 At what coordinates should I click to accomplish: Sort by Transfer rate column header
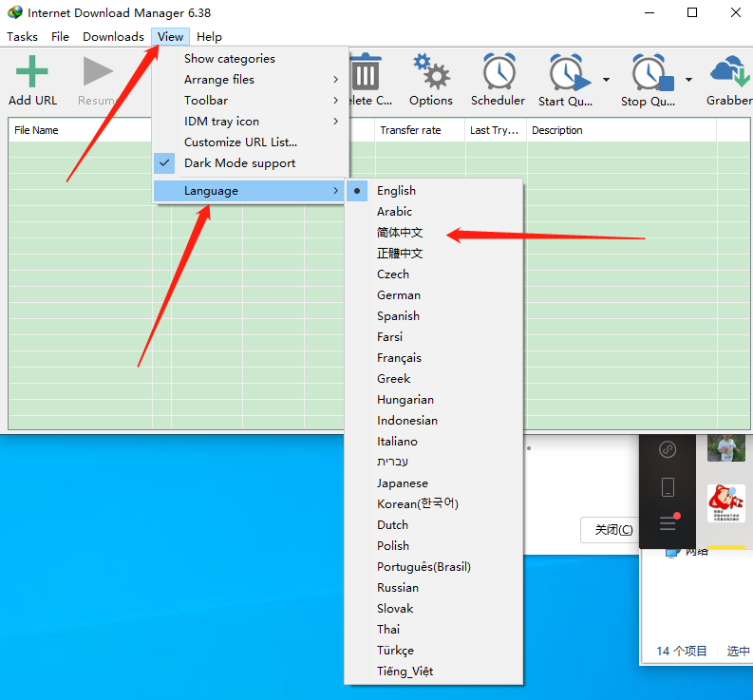420,130
